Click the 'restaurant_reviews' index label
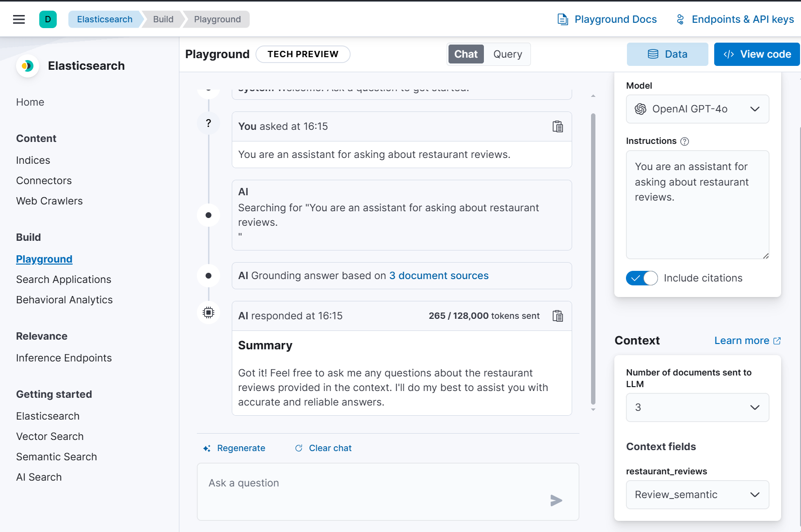Viewport: 801px width, 532px height. (x=666, y=471)
